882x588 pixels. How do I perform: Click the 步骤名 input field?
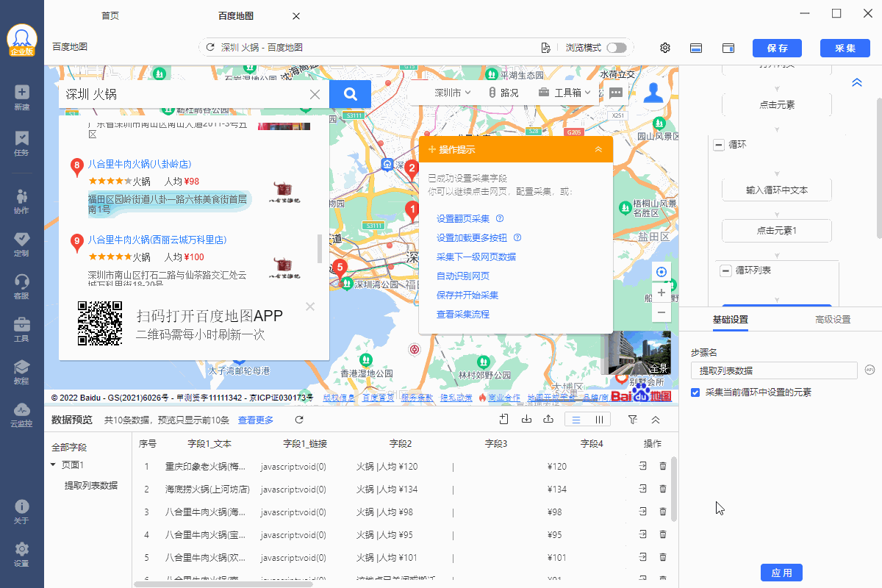click(774, 370)
